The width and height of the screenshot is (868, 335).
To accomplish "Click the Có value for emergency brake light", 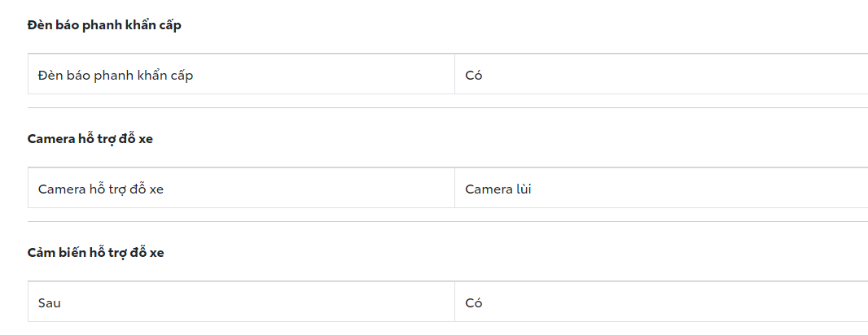I will coord(474,76).
